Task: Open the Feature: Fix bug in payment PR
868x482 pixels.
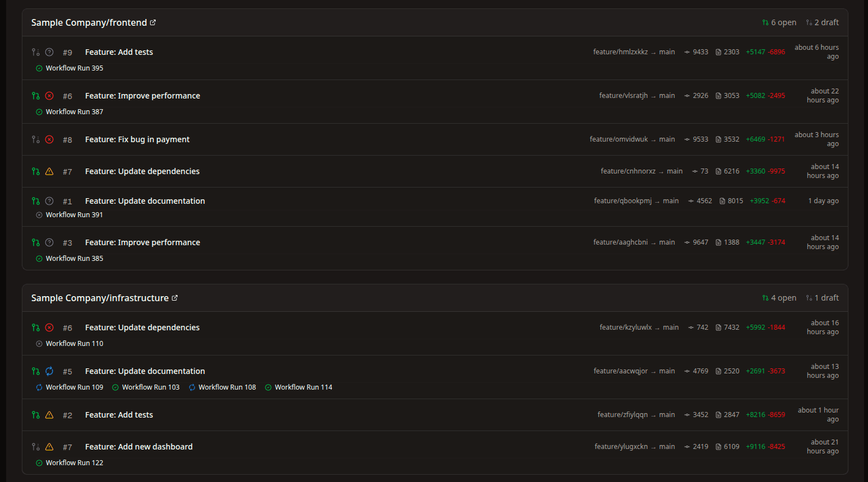Action: [x=137, y=139]
